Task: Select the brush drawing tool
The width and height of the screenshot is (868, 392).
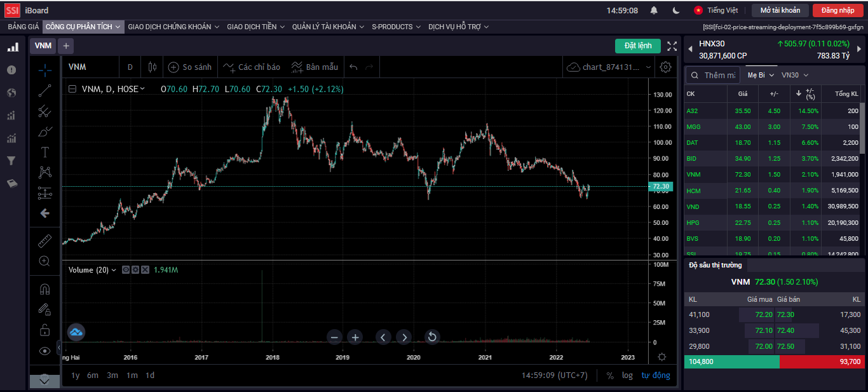Action: click(44, 132)
